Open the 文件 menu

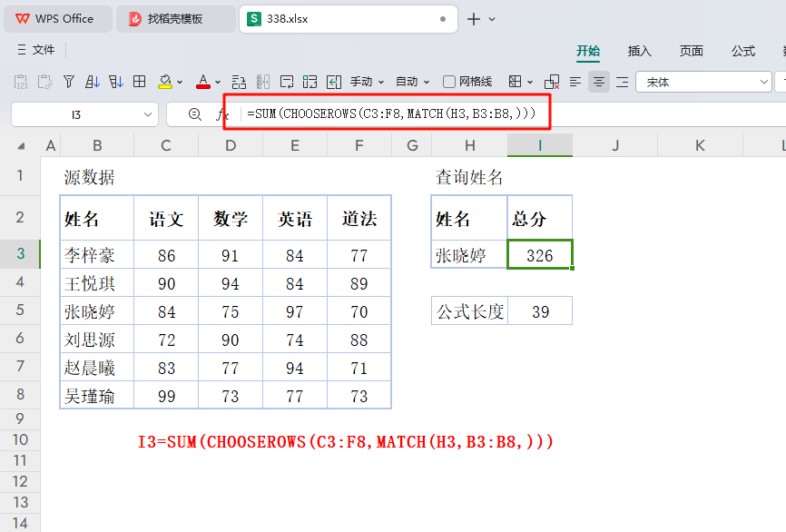(x=36, y=50)
